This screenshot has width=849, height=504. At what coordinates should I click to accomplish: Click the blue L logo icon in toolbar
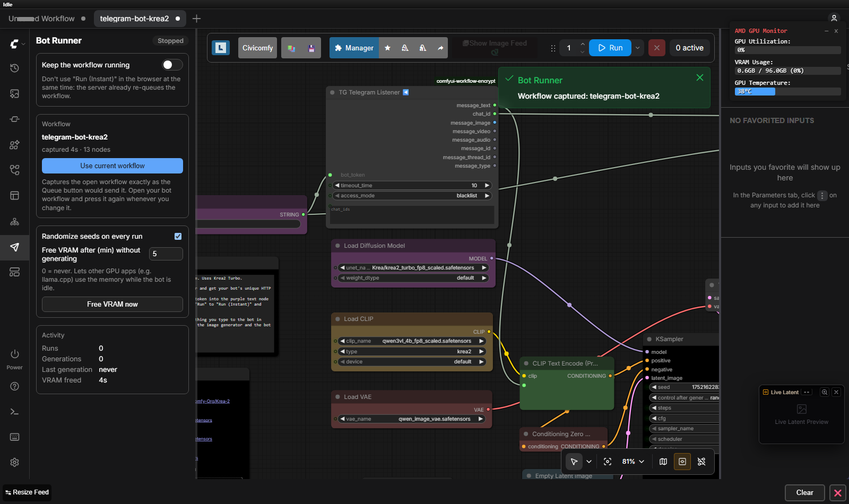[221, 48]
